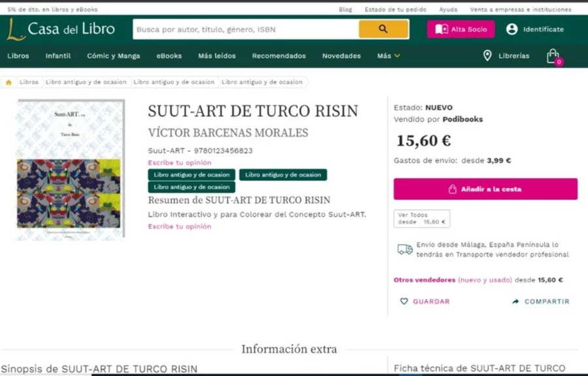Viewport: 588px width, 376px height.
Task: Click the yellow search magnifier button
Action: tap(383, 29)
